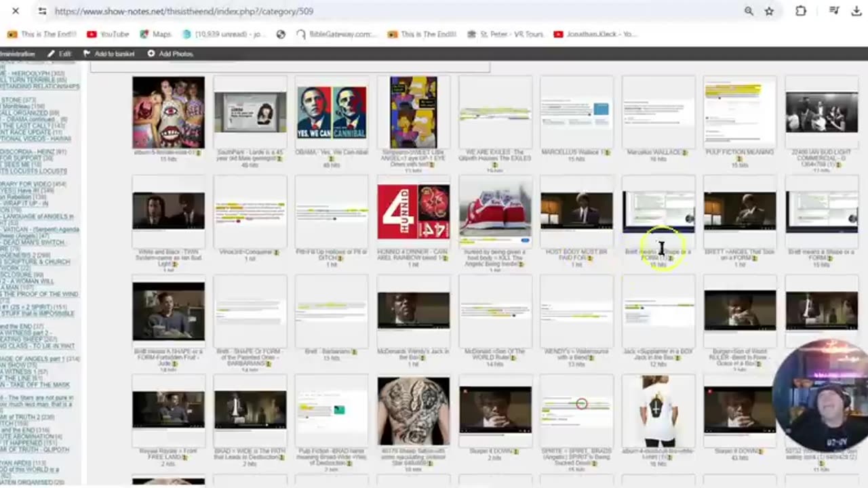
Task: Open the '(10,939 unread)' mail bookmark
Action: click(x=224, y=34)
